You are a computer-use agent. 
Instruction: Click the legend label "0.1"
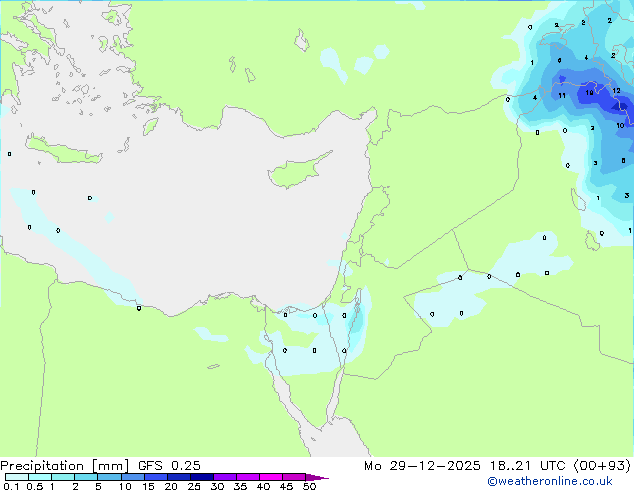coord(11,486)
